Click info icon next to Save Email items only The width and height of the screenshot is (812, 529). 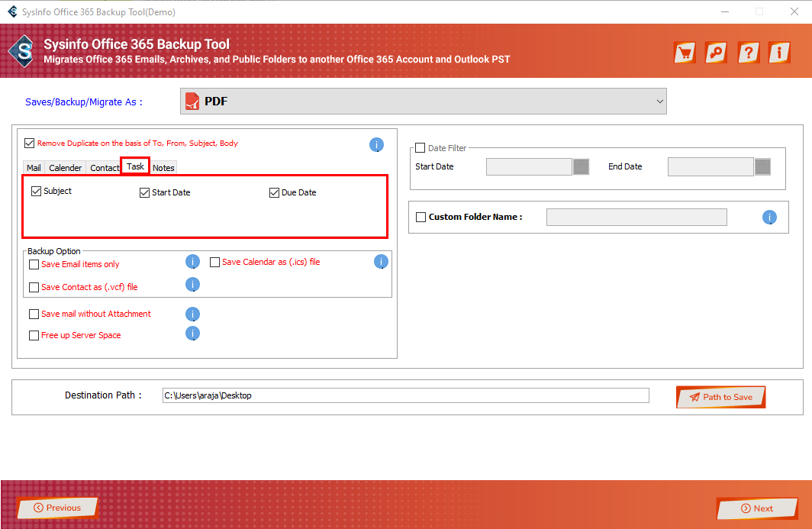tap(192, 262)
